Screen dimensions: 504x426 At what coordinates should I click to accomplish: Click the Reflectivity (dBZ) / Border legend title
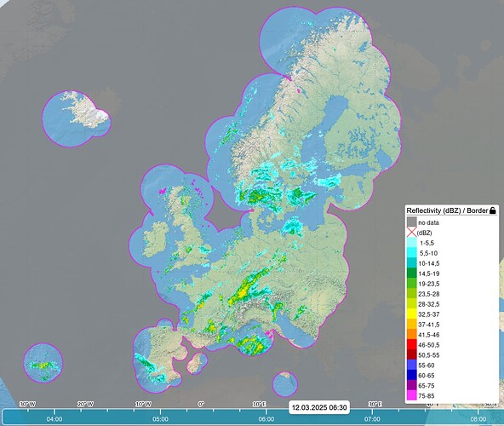447,210
